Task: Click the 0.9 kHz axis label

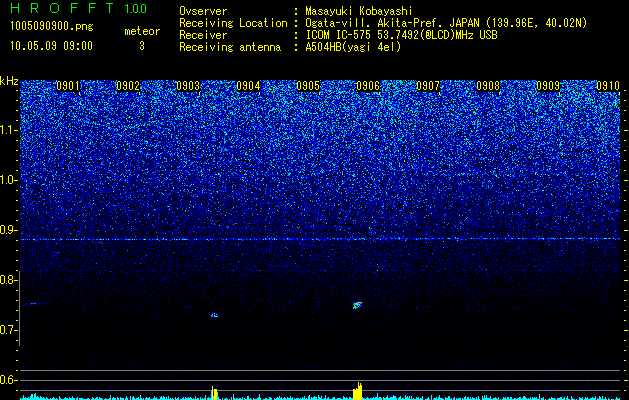Action: click(8, 230)
